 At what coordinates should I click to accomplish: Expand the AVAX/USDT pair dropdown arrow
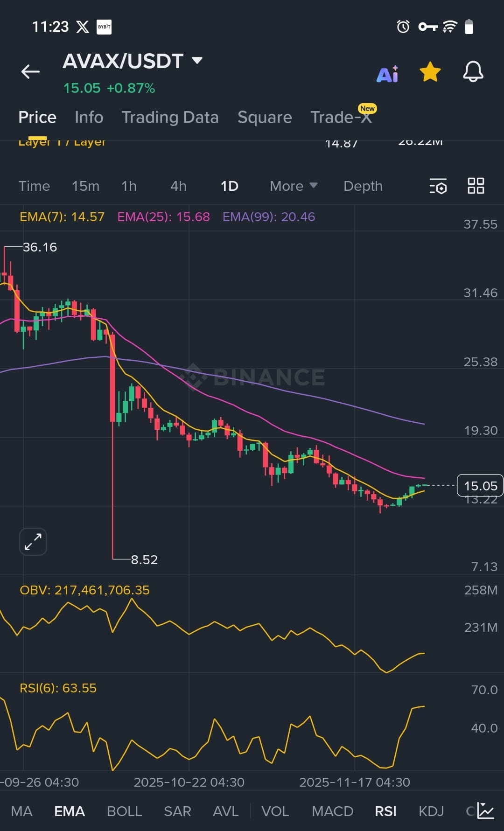(197, 60)
